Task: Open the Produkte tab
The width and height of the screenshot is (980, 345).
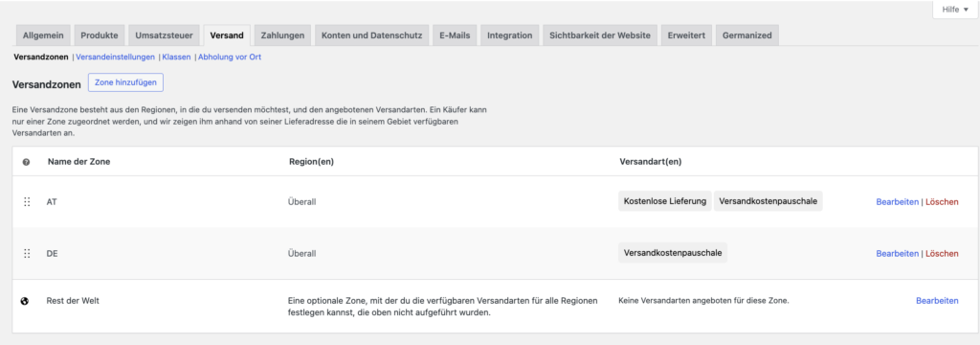Action: click(x=100, y=35)
